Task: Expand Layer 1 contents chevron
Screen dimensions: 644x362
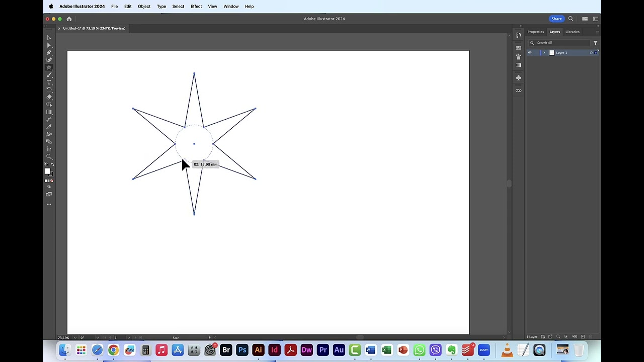Action: click(x=544, y=53)
